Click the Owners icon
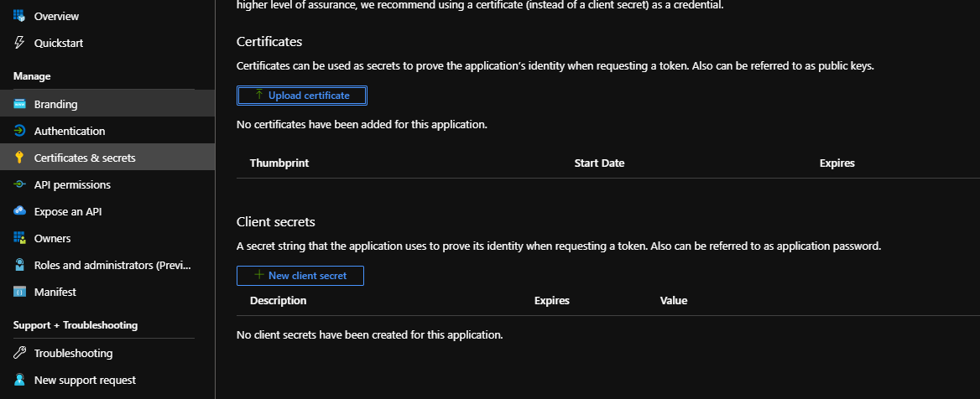 coord(19,238)
